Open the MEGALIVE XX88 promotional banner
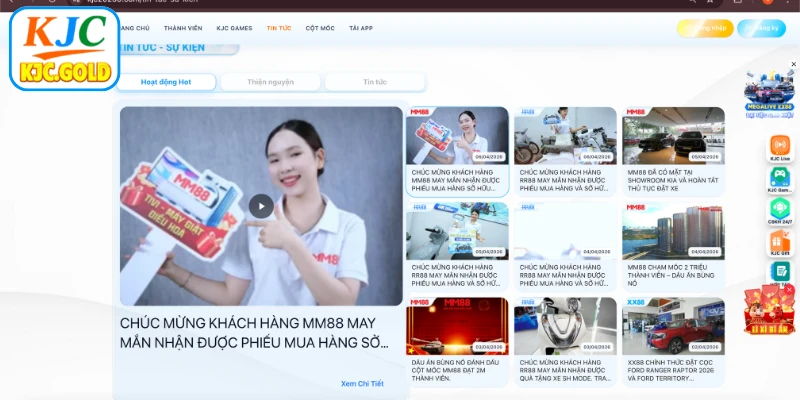The image size is (800, 400). point(769,93)
